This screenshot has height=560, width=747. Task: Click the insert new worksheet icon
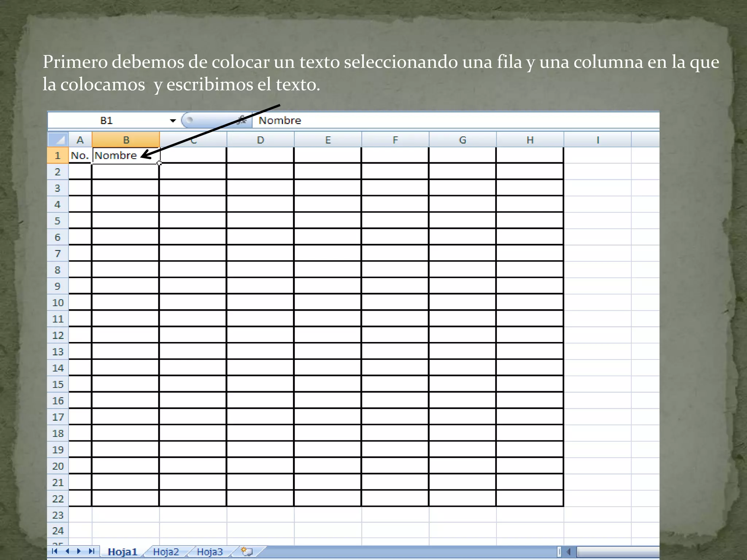click(247, 551)
